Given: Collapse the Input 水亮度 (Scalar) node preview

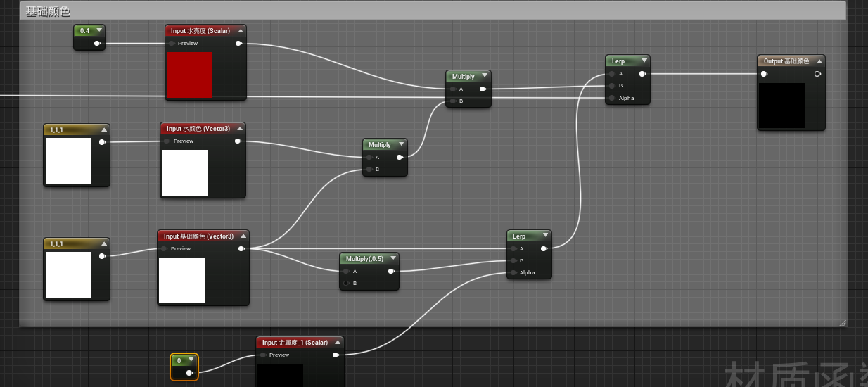Looking at the screenshot, I should pyautogui.click(x=241, y=30).
